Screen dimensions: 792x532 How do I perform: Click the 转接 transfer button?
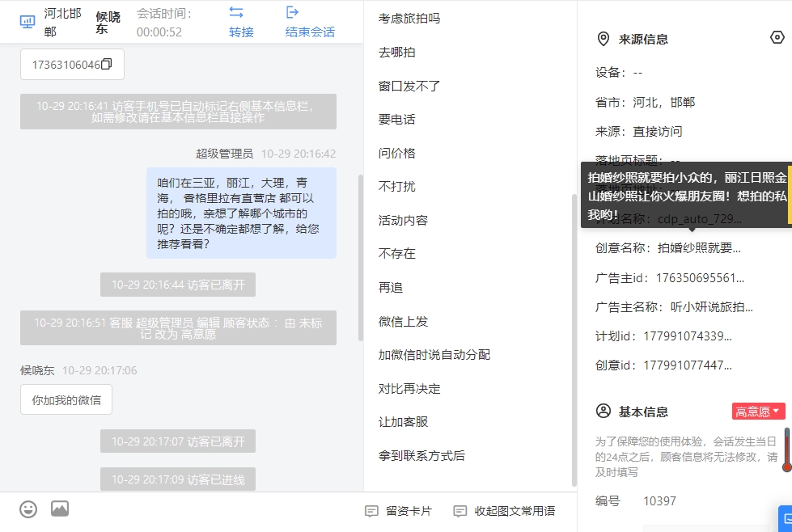(241, 22)
